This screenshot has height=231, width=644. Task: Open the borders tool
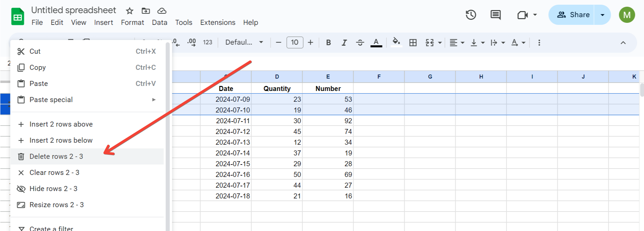413,43
